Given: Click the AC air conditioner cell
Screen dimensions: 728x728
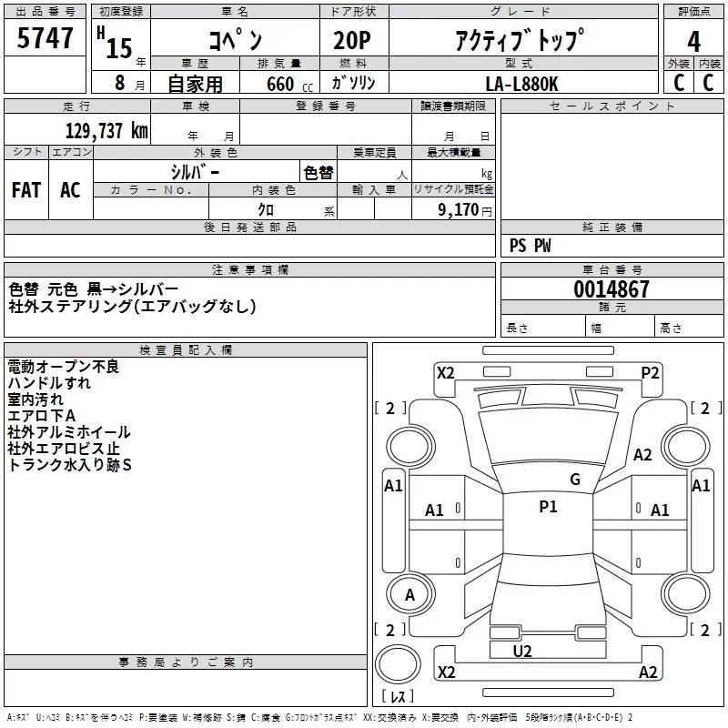Looking at the screenshot, I should (x=70, y=189).
